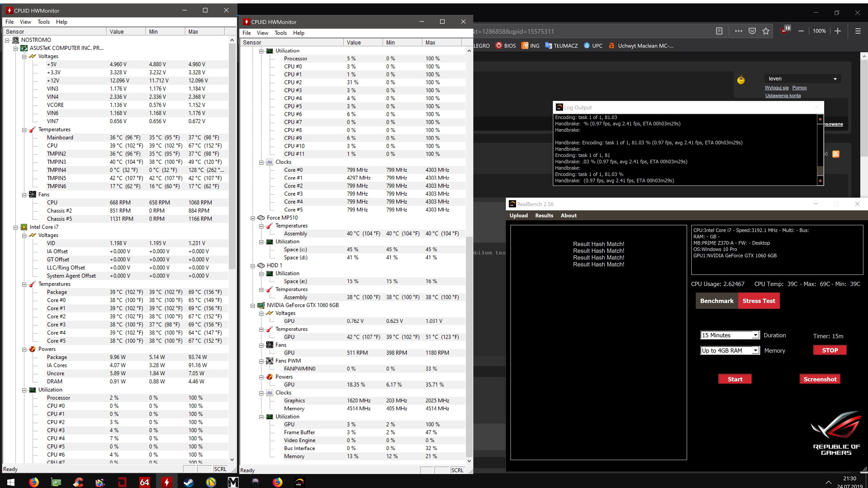Collapse the Force MP510 tree node
Image resolution: width=868 pixels, height=488 pixels.
click(253, 218)
